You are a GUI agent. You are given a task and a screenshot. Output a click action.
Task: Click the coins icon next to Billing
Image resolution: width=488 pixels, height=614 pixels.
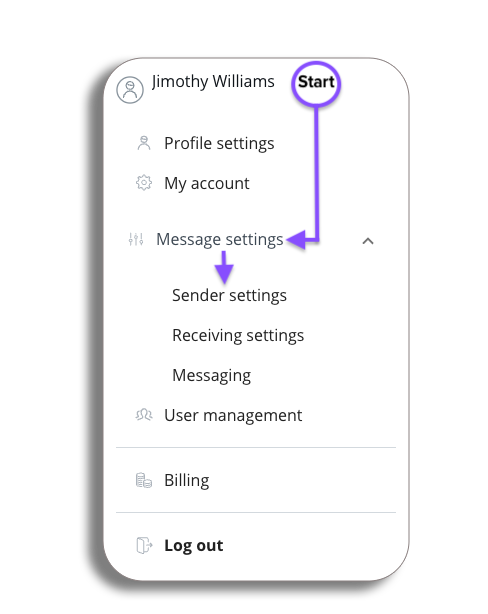click(144, 480)
